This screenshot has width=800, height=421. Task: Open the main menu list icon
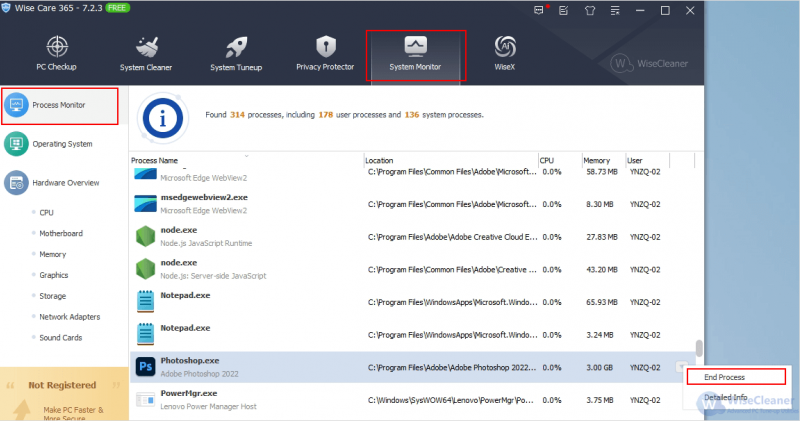pos(615,10)
